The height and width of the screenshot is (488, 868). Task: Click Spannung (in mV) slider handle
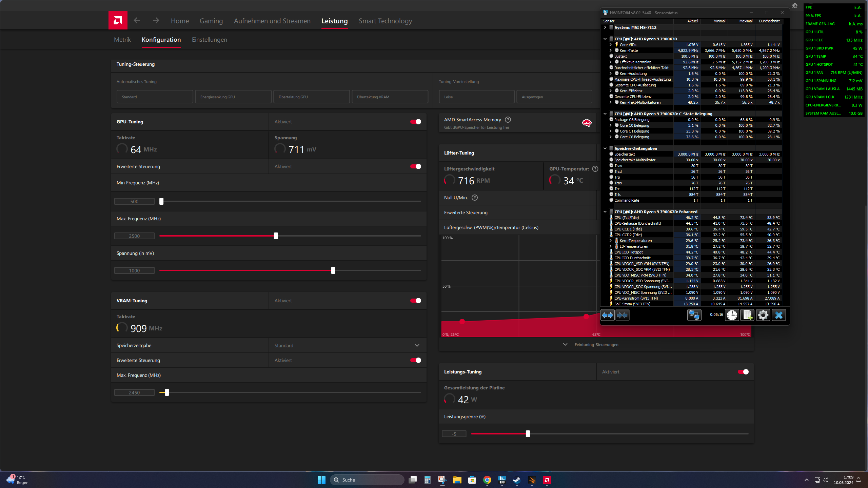(x=333, y=270)
